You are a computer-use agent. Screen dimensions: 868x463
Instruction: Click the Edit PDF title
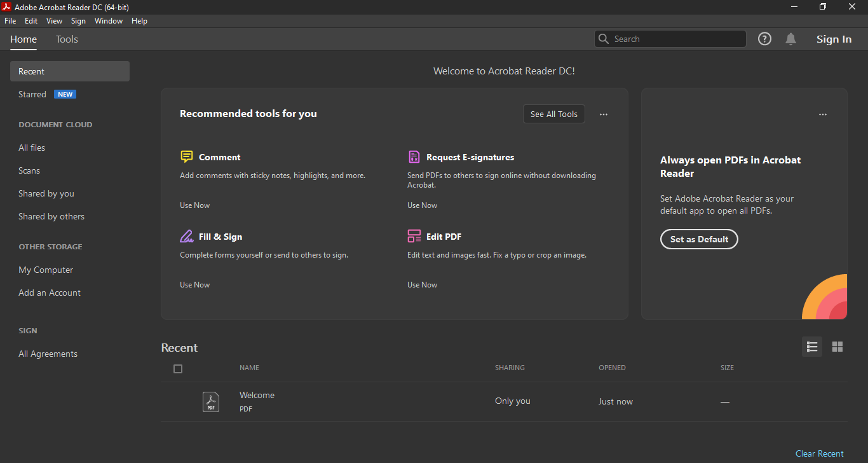444,237
